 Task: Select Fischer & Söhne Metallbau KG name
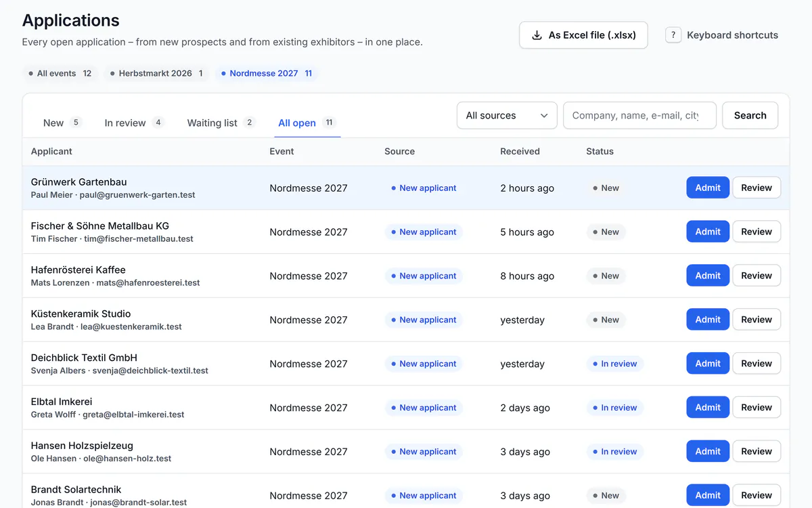(100, 226)
